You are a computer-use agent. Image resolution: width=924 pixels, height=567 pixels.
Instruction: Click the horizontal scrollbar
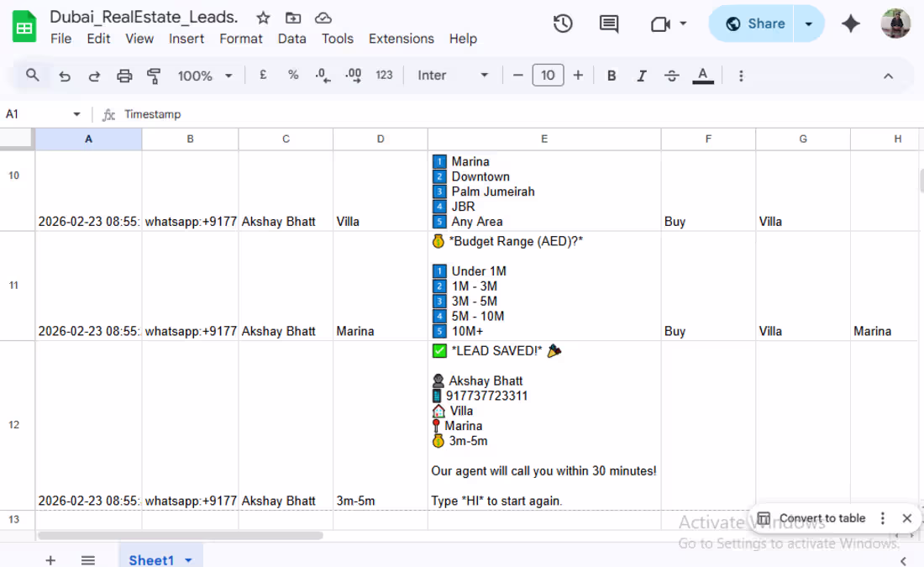pos(181,535)
